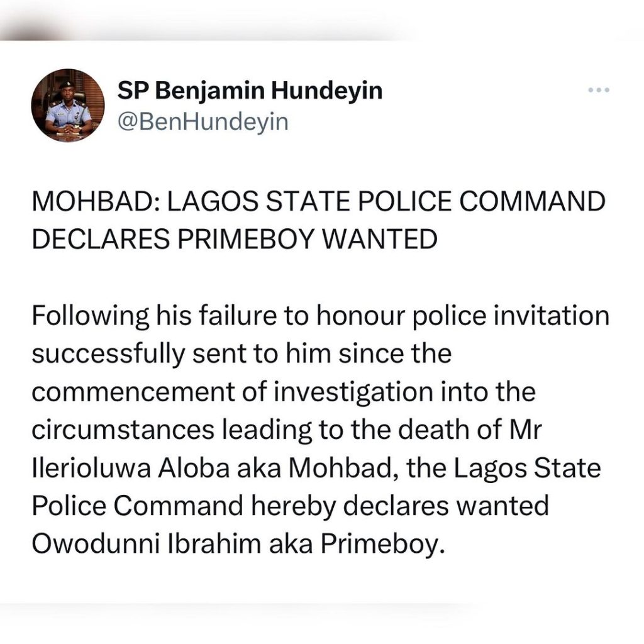Click 'Lagos State' in the tweet body
Viewport: 644px width, 644px height.
tap(527, 468)
